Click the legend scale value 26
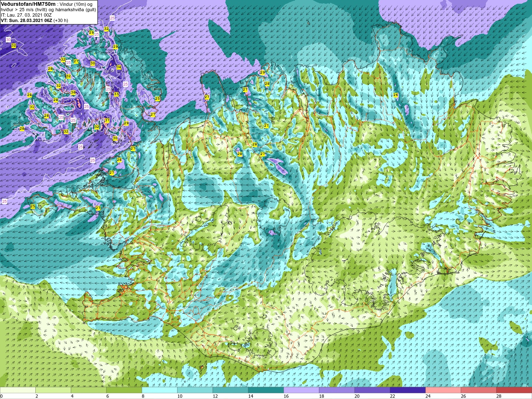 click(463, 396)
